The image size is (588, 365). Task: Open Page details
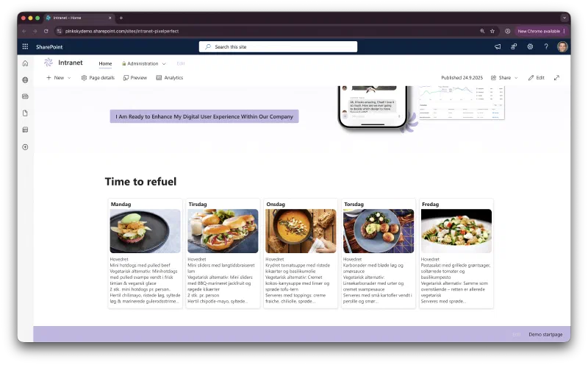pos(98,78)
